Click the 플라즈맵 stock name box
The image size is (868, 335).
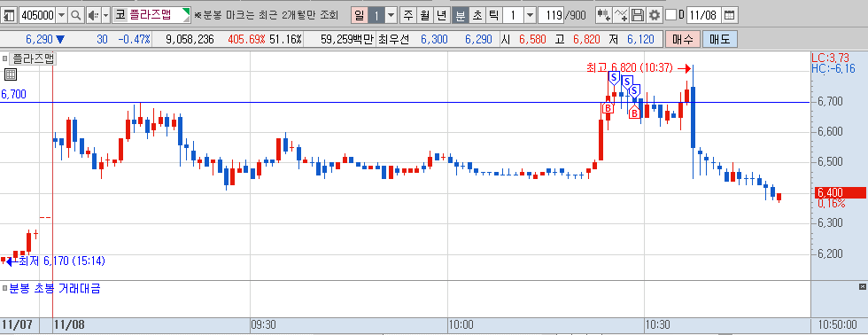pyautogui.click(x=151, y=15)
